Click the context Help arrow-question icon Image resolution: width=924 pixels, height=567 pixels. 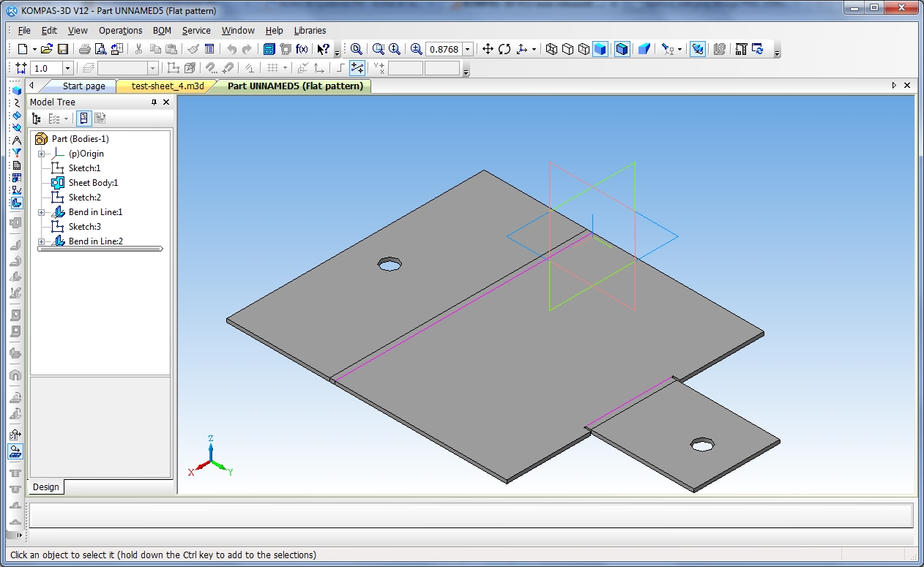click(x=323, y=49)
